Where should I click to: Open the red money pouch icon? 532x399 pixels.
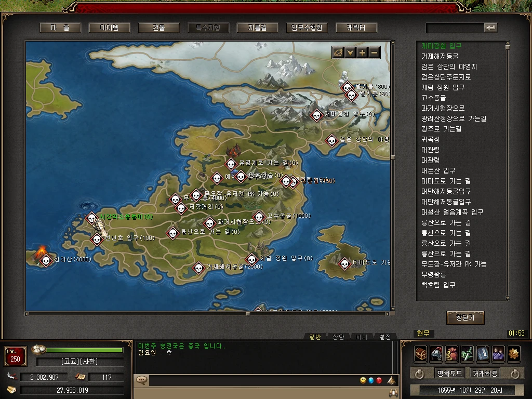tap(452, 354)
